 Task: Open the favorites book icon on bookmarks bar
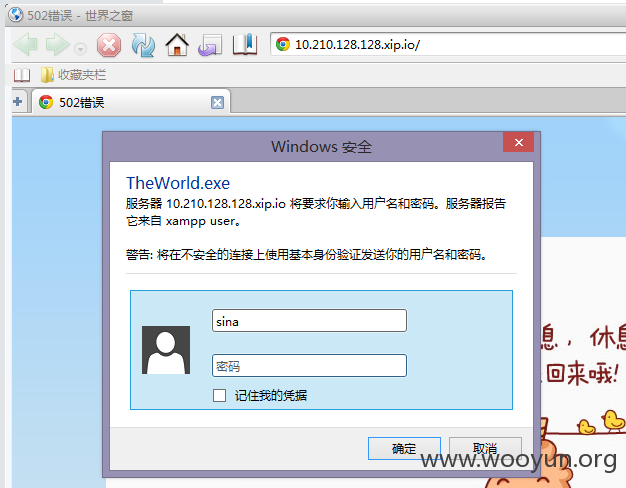pyautogui.click(x=22, y=75)
